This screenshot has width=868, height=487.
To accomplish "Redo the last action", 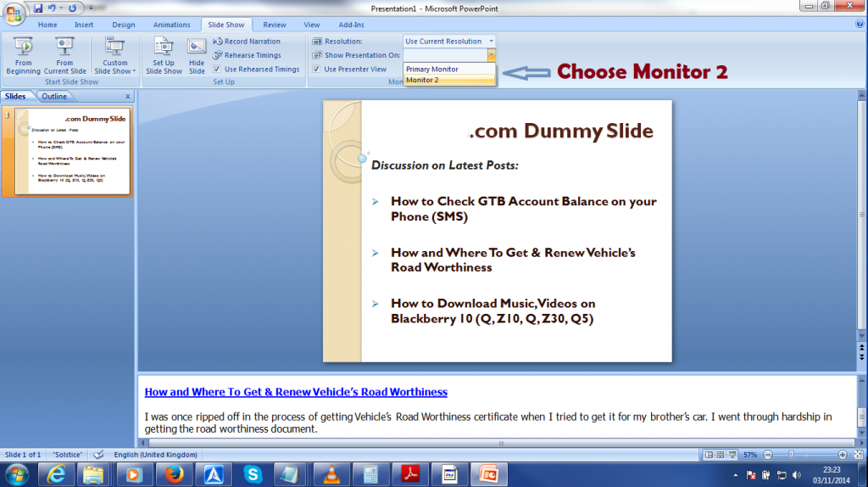I will point(73,8).
